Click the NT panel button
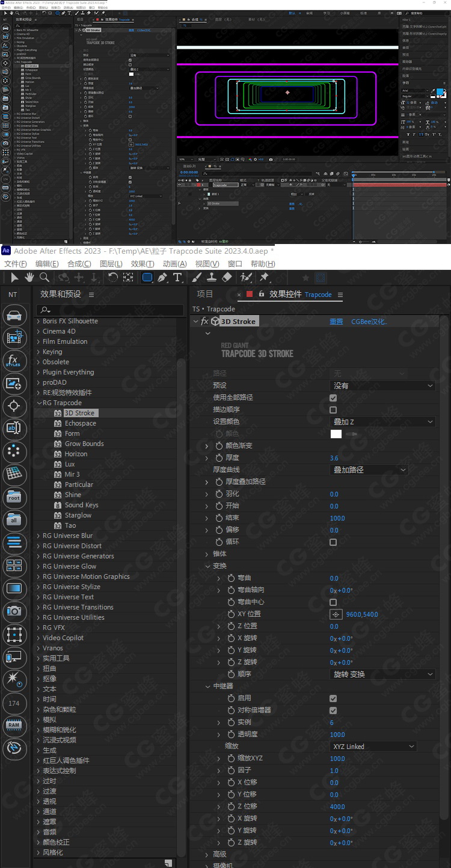 coord(13,295)
